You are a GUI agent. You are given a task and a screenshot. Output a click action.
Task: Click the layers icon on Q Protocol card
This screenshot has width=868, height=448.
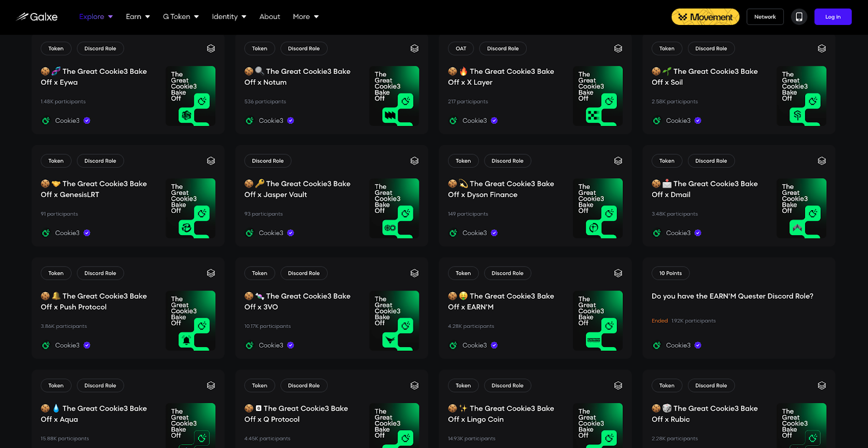point(414,386)
